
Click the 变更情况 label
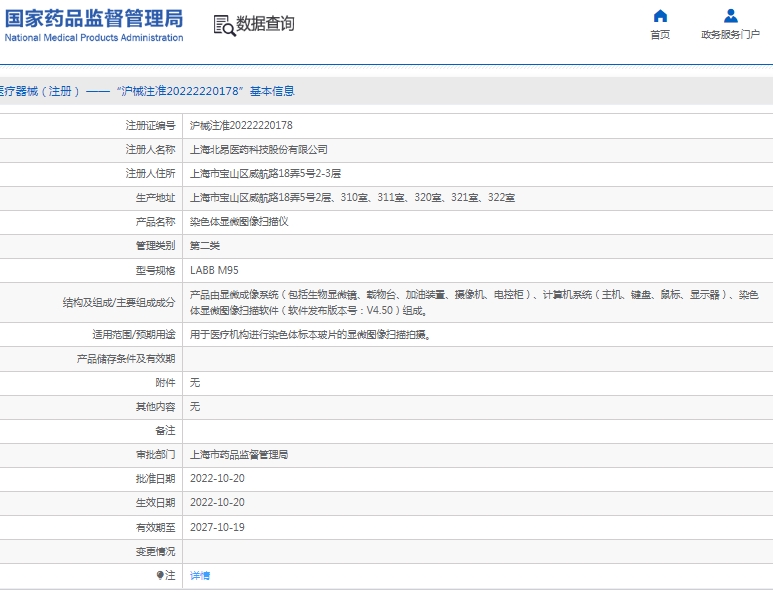pyautogui.click(x=155, y=551)
